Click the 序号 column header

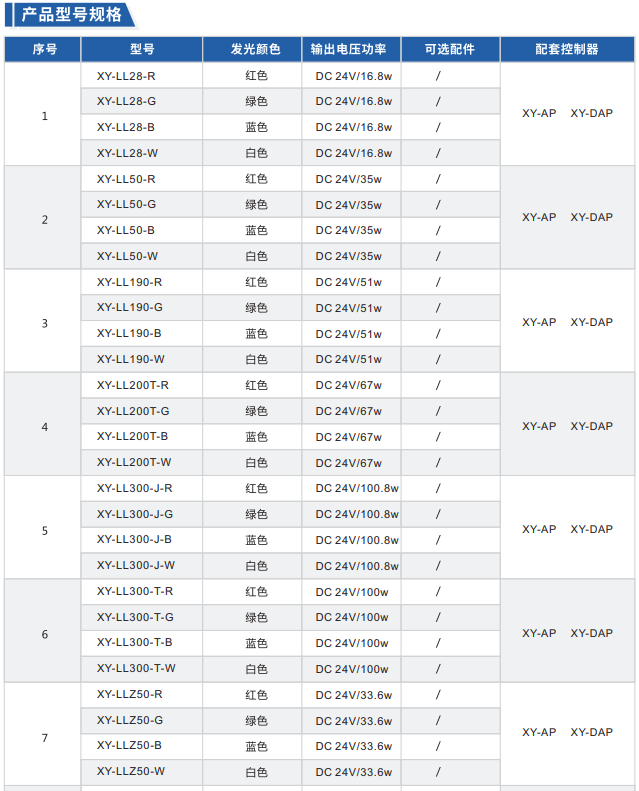pyautogui.click(x=44, y=49)
